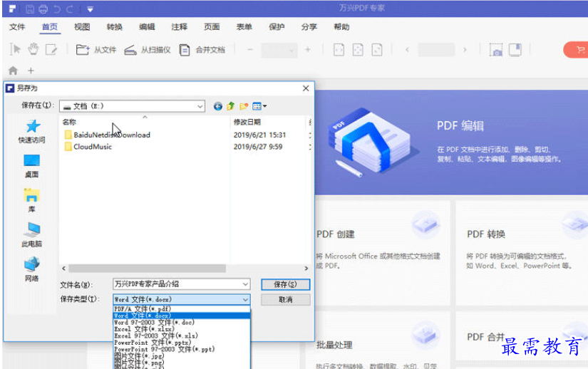Open the 注释 tab
The width and height of the screenshot is (588, 369).
click(179, 27)
